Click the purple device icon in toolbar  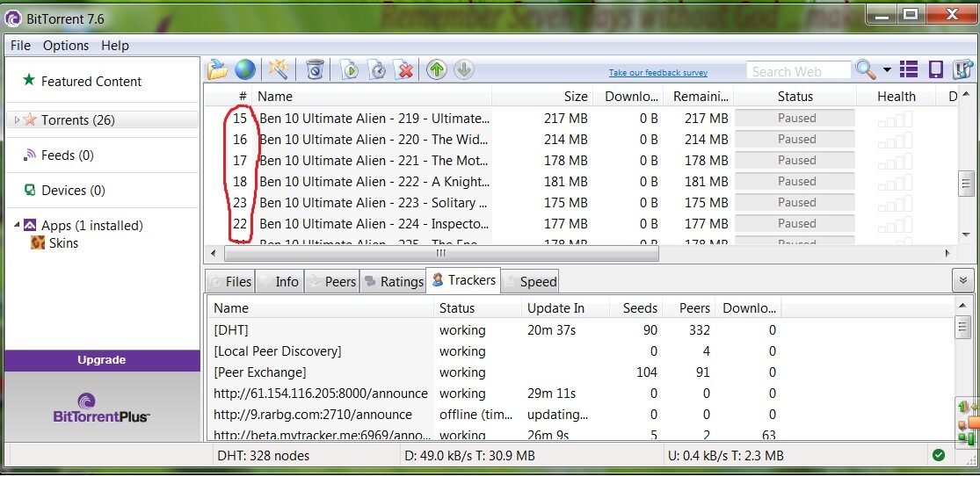tap(936, 69)
